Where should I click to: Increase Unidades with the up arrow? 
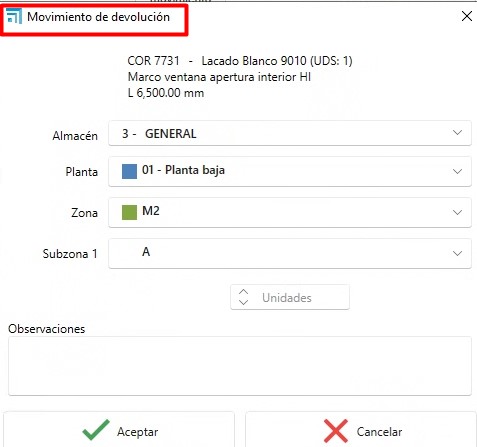point(243,292)
